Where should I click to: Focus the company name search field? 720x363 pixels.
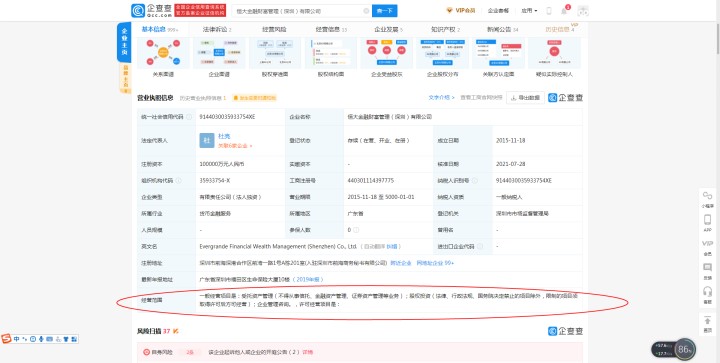[x=301, y=11]
